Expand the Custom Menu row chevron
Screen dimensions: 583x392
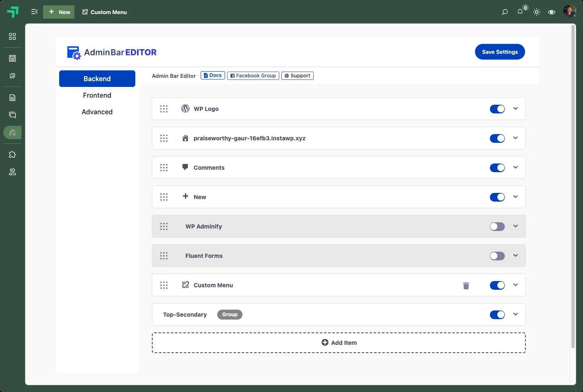point(516,285)
